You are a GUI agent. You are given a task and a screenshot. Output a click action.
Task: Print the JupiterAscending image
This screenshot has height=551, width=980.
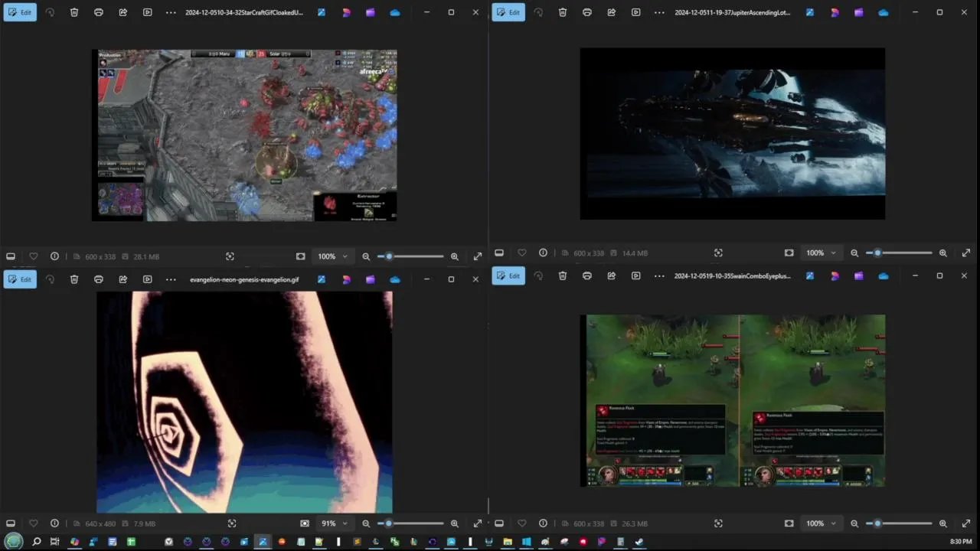(587, 12)
